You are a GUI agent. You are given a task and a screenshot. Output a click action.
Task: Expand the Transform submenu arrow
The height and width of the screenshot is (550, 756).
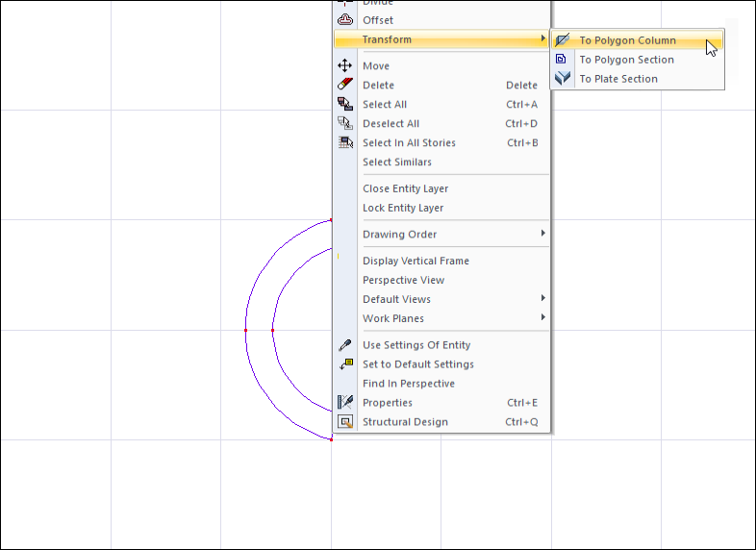[542, 38]
